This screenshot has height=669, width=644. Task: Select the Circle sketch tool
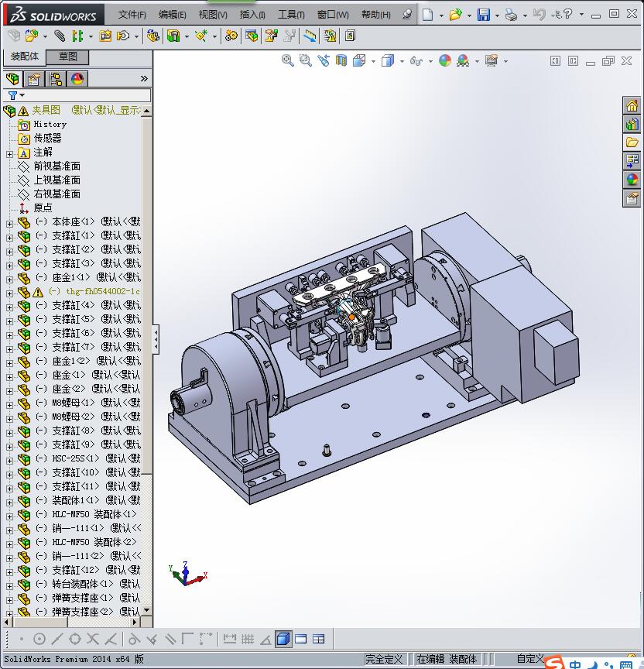click(39, 639)
